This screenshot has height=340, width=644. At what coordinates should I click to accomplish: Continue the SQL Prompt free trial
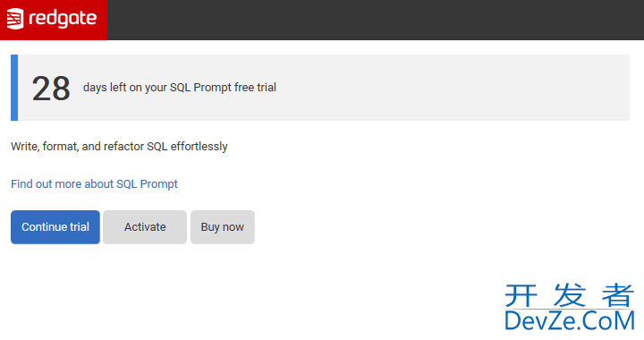coord(55,227)
